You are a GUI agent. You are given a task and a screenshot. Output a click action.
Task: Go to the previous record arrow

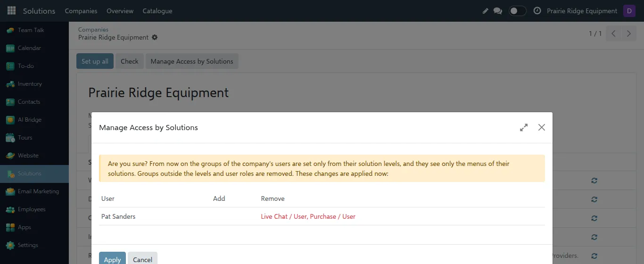(x=613, y=33)
